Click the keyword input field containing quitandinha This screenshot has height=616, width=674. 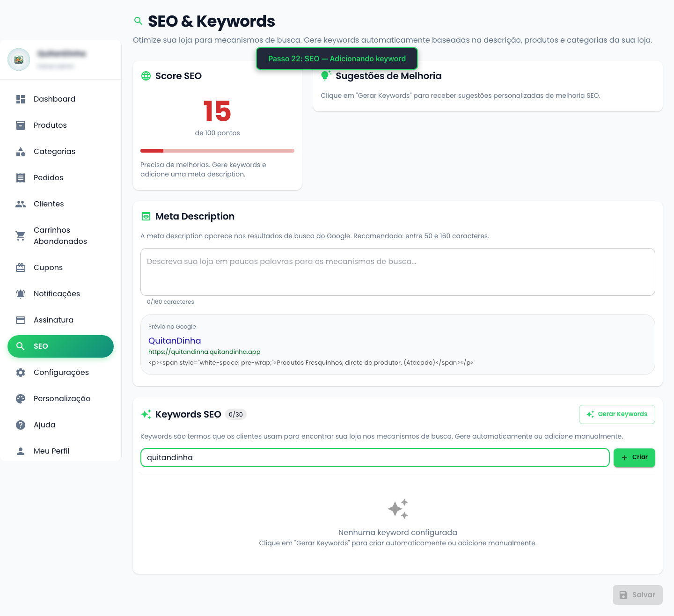pyautogui.click(x=374, y=458)
